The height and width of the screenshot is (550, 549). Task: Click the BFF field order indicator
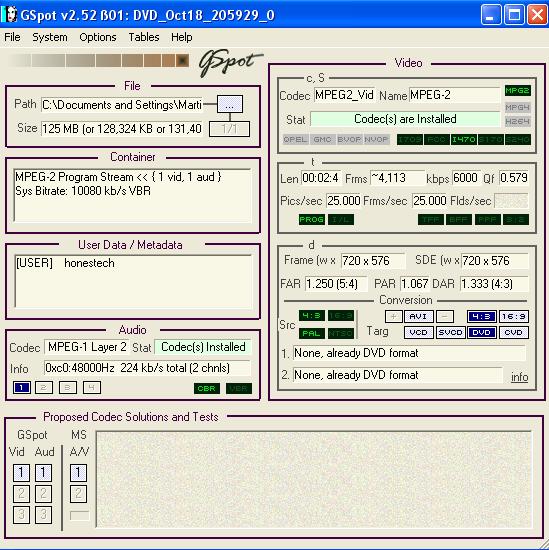(459, 220)
